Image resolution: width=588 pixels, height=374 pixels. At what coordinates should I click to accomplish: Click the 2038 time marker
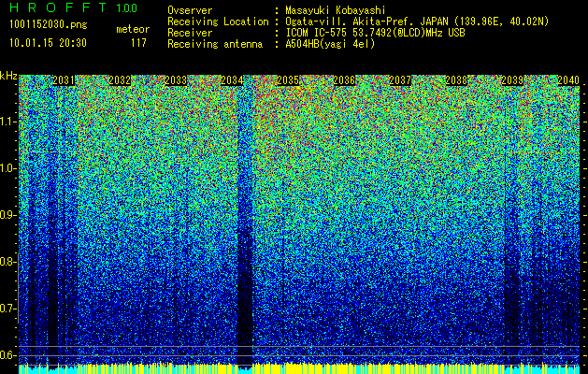[x=456, y=80]
